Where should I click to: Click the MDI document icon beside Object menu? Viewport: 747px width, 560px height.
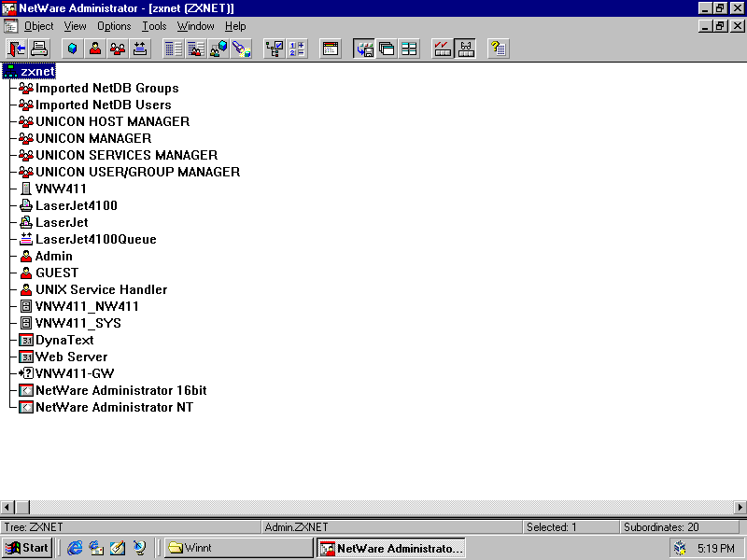coord(10,26)
